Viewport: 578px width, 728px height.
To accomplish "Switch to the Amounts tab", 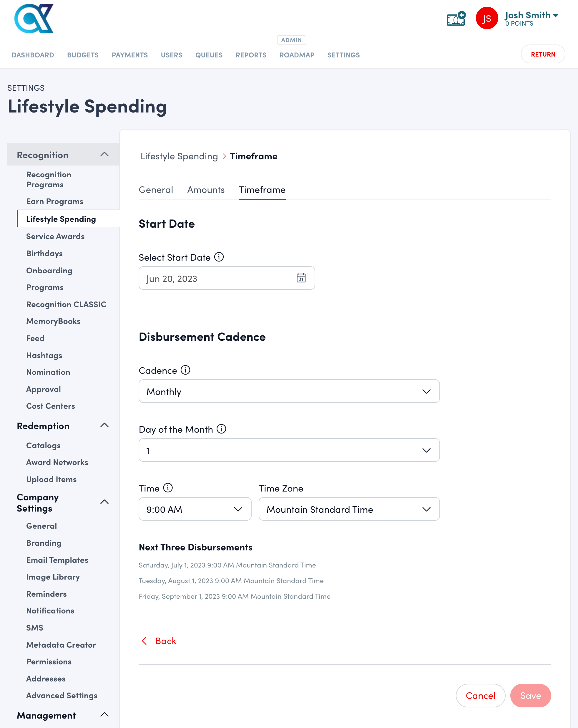I will [205, 190].
